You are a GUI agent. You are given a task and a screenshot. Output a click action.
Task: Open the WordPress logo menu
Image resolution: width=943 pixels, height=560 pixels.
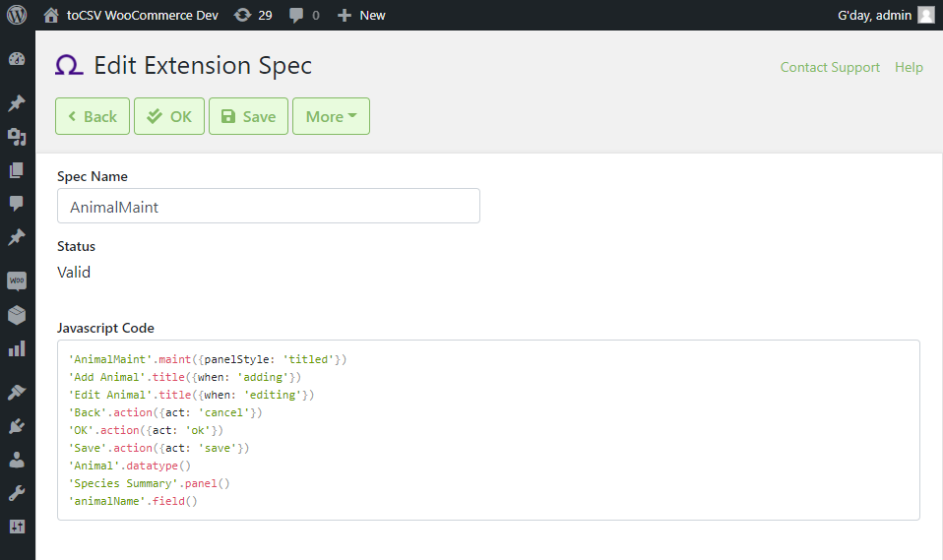tap(17, 15)
